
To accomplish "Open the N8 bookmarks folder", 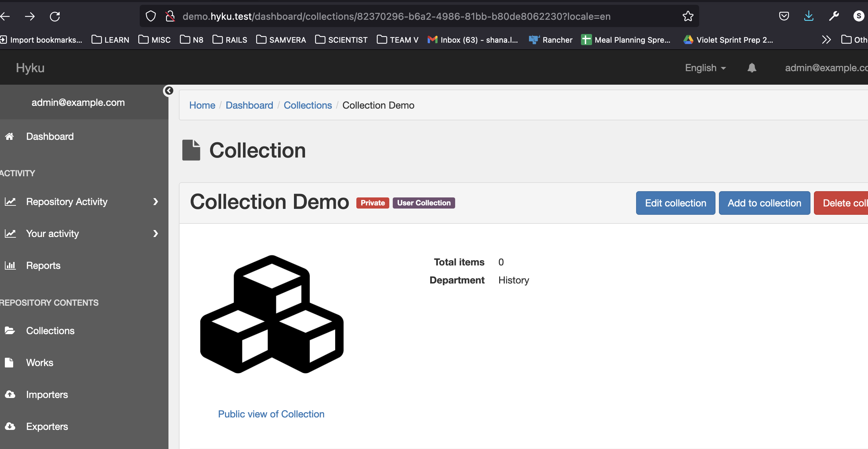I will tap(192, 40).
